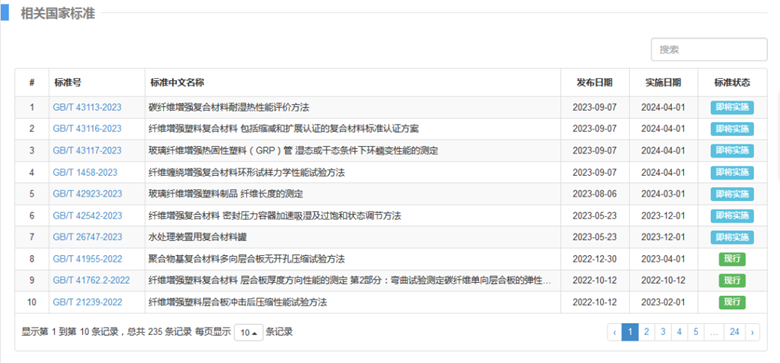This screenshot has width=780, height=363.
Task: Click implementation date 2024-03-01
Action: [x=663, y=194]
